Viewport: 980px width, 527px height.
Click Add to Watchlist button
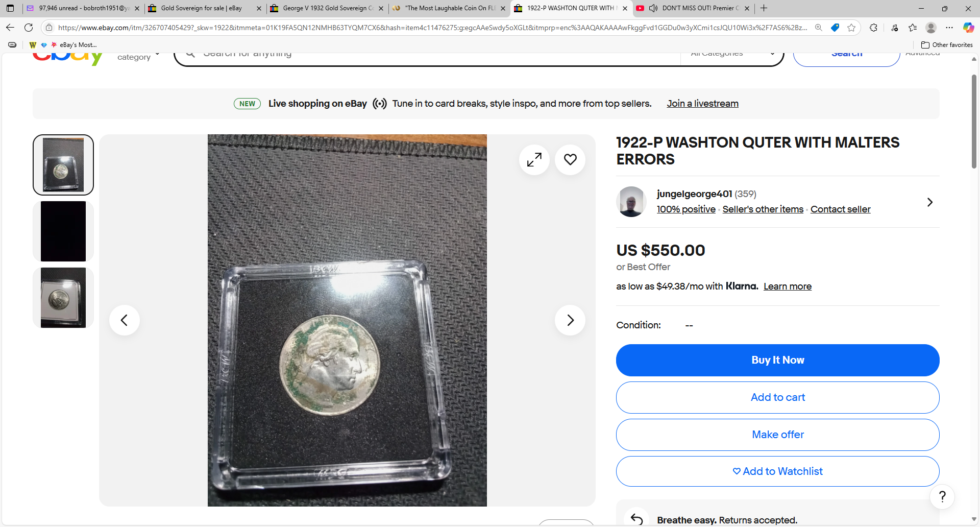tap(777, 471)
